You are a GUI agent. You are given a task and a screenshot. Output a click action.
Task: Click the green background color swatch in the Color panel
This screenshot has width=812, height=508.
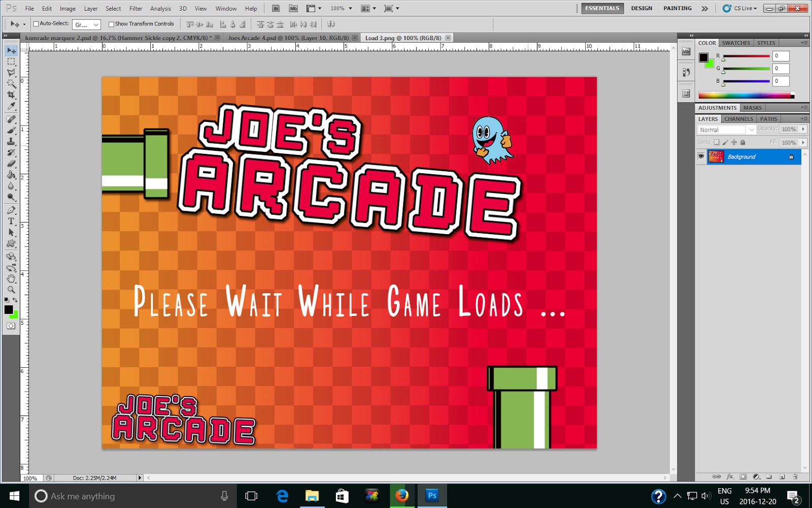(x=710, y=65)
